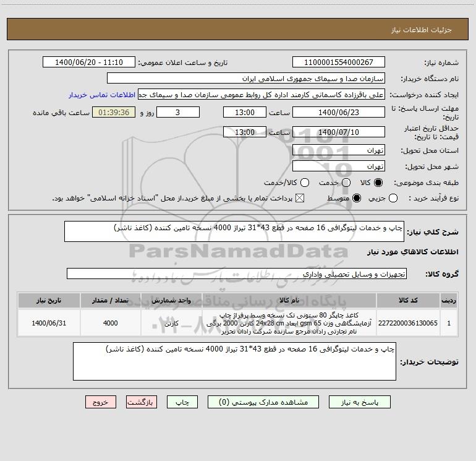Click the کد کالا column header
Image resolution: width=476 pixels, height=461 pixels.
[408, 300]
